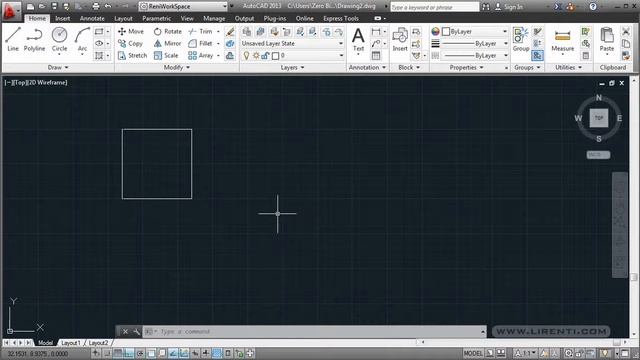Click the TOP face of the ViewCube
Image resolution: width=640 pixels, height=360 pixels.
tap(599, 118)
